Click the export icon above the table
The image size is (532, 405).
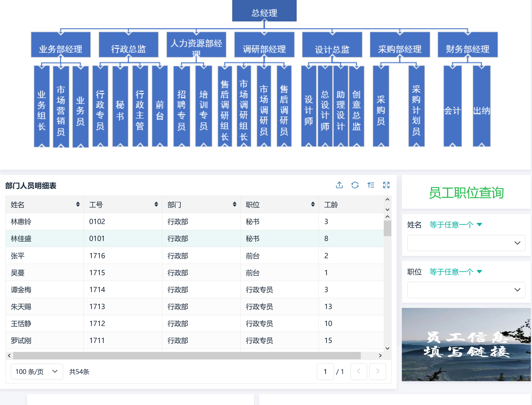[339, 185]
